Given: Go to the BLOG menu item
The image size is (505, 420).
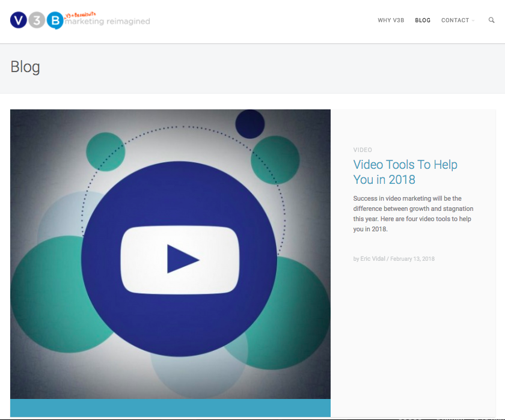Looking at the screenshot, I should (423, 20).
